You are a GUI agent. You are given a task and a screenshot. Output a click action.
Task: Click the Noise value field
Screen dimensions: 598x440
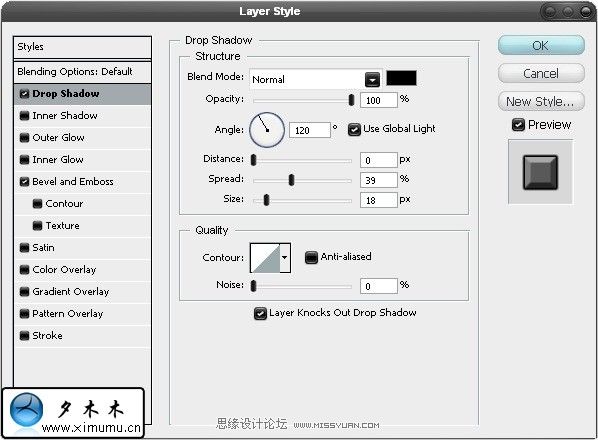point(379,286)
